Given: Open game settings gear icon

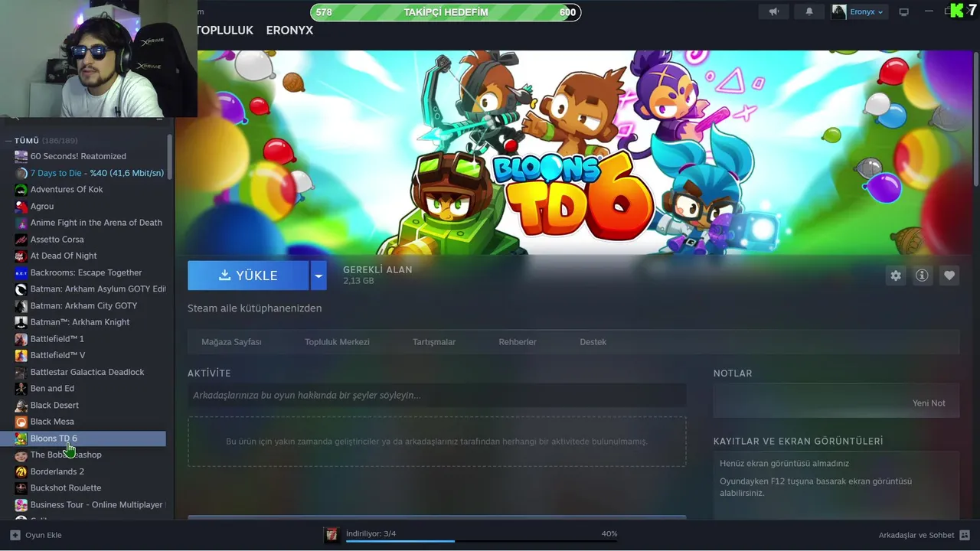Looking at the screenshot, I should tap(896, 275).
